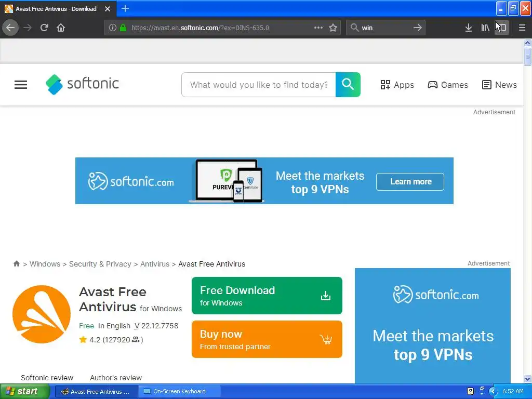Click the teal Softonic search button
This screenshot has height=399, width=532.
(348, 85)
